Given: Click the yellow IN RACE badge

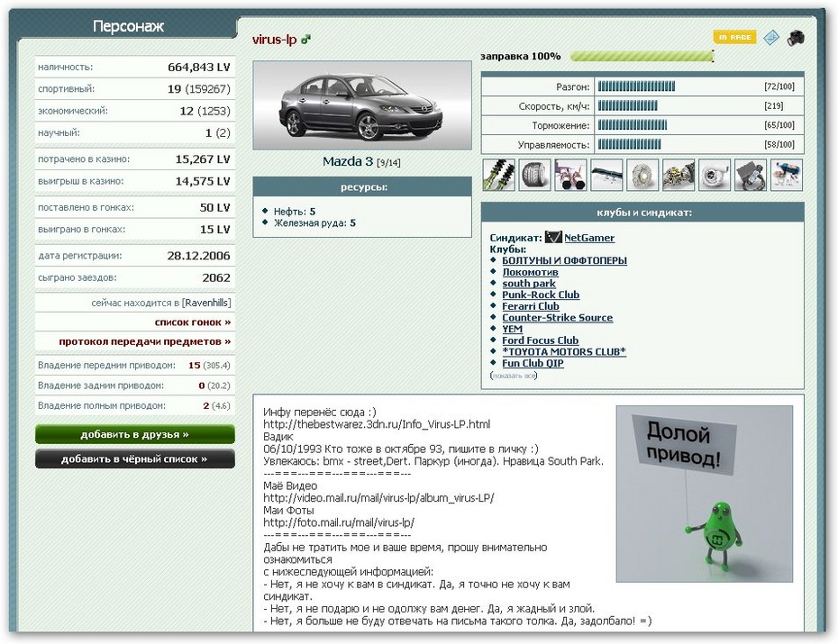Looking at the screenshot, I should pyautogui.click(x=734, y=38).
